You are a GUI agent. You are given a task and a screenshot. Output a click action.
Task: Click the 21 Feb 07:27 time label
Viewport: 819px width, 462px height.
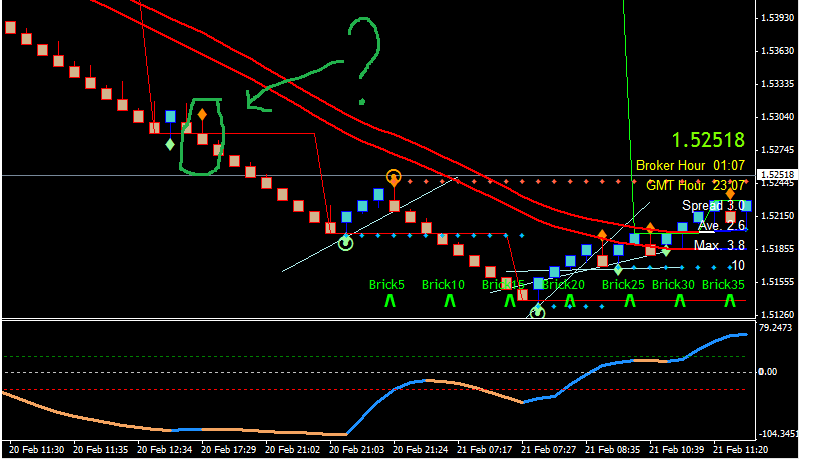point(549,449)
